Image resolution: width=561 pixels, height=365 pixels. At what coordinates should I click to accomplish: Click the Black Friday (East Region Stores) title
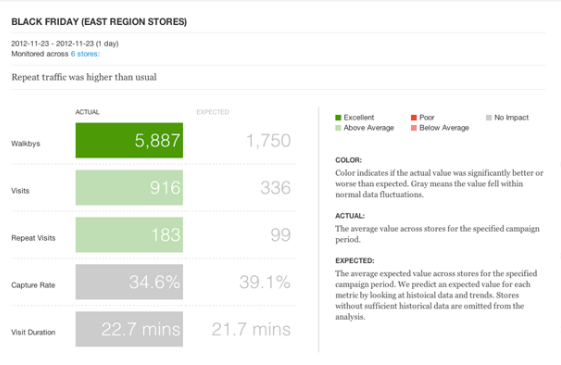99,22
